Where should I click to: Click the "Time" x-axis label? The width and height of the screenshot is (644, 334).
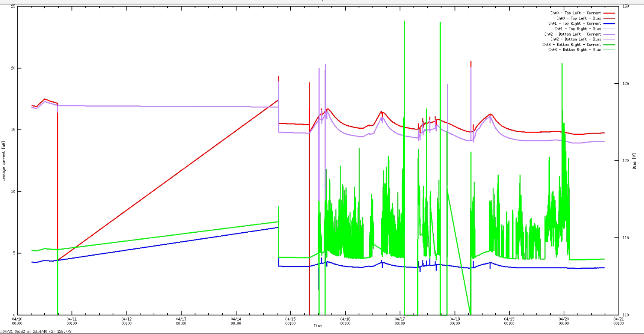pos(318,326)
